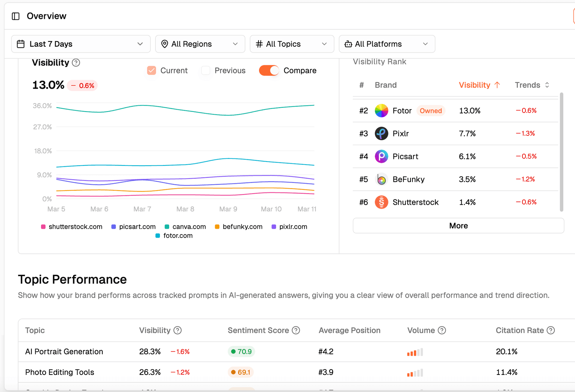Click the picsart.com legend color swatch
The image size is (575, 392).
[114, 227]
